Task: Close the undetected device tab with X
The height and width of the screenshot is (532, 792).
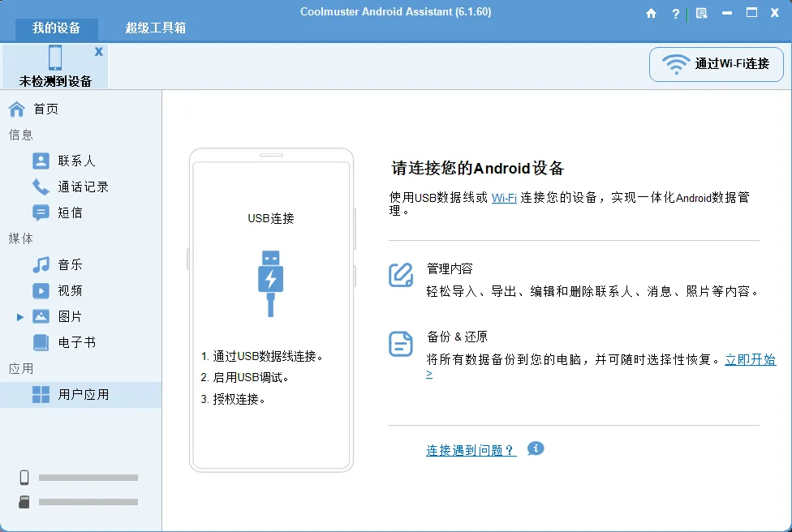Action: [98, 51]
